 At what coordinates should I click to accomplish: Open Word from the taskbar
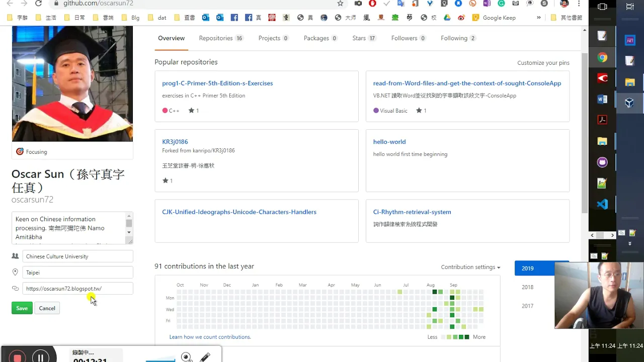(602, 99)
